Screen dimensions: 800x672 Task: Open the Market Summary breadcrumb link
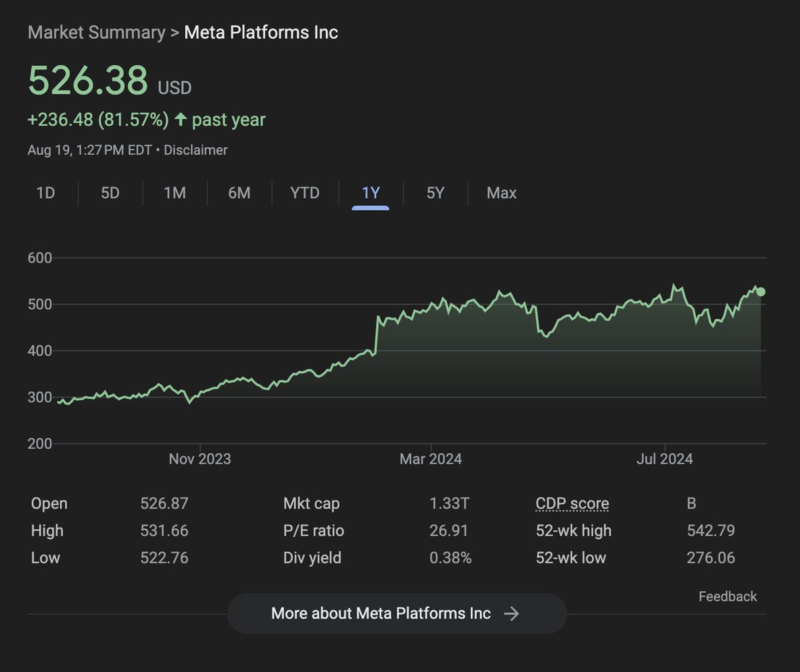click(97, 32)
